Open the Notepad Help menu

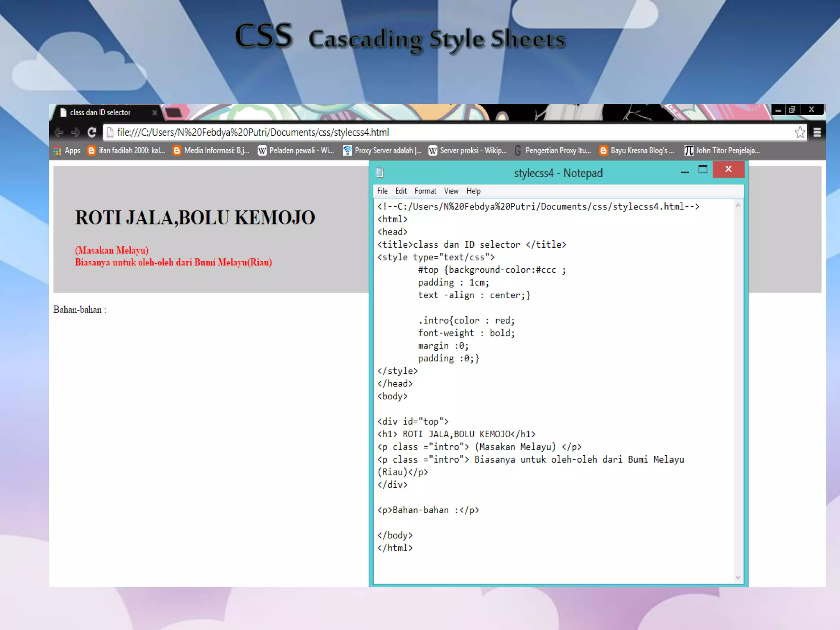(x=473, y=191)
